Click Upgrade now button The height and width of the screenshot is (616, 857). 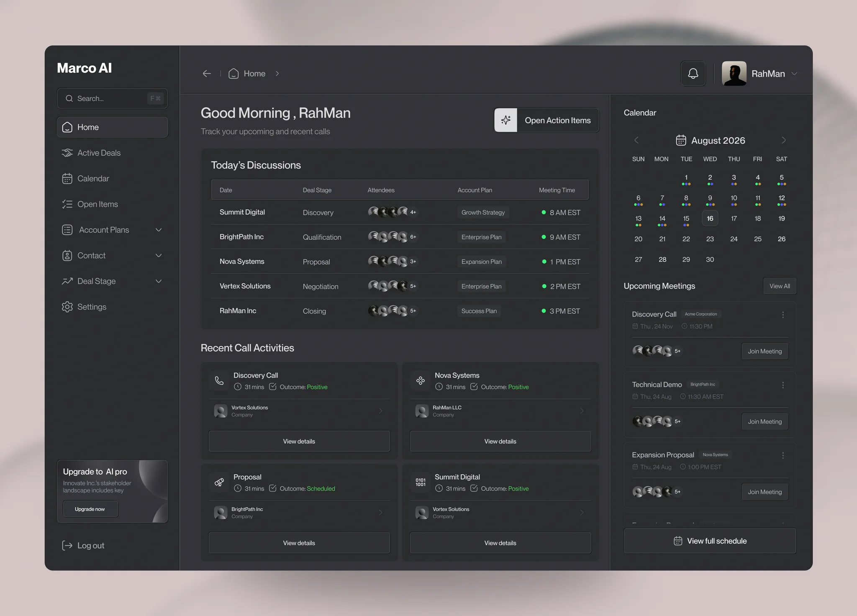(x=90, y=509)
